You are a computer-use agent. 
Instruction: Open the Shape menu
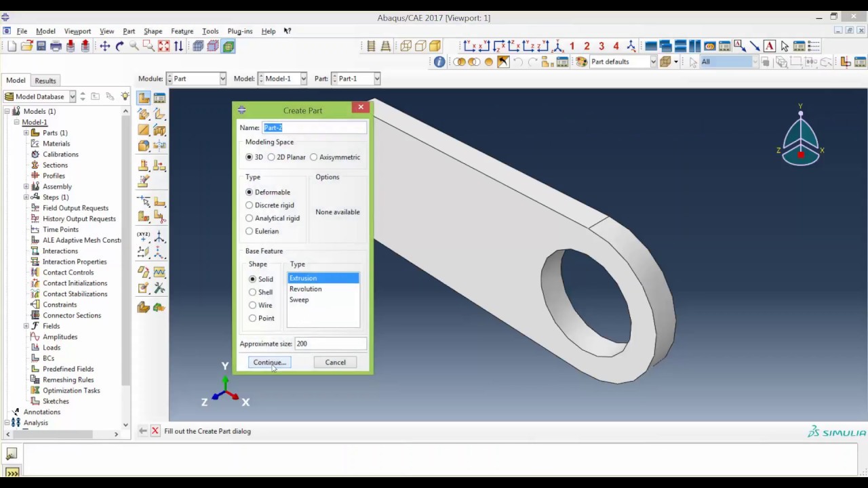153,31
